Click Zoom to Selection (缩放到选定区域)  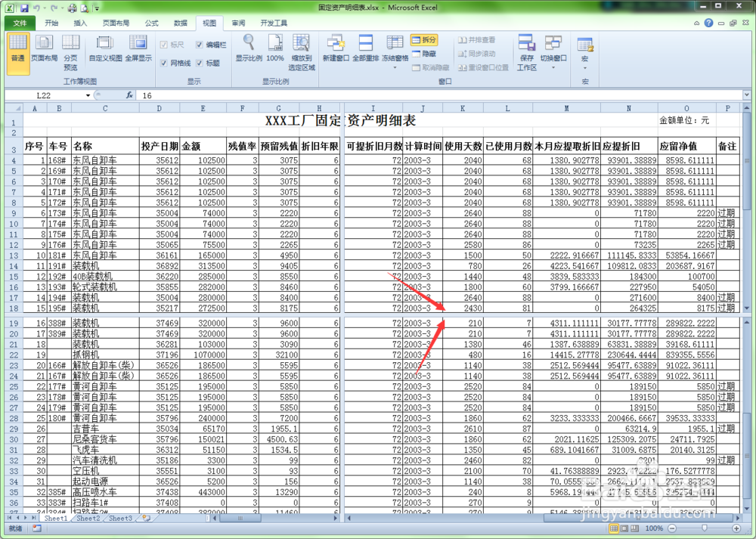click(x=302, y=53)
